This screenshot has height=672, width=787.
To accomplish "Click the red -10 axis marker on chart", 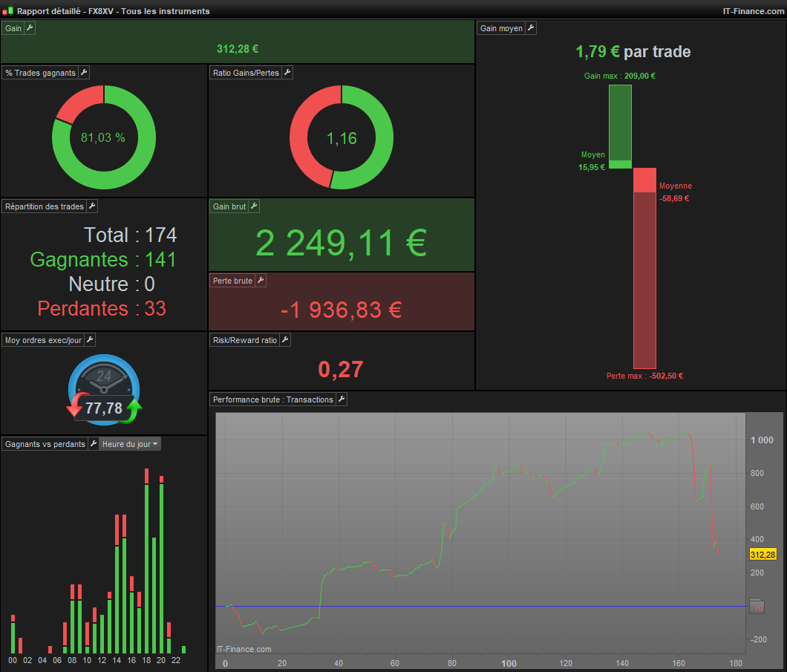I will [x=757, y=607].
